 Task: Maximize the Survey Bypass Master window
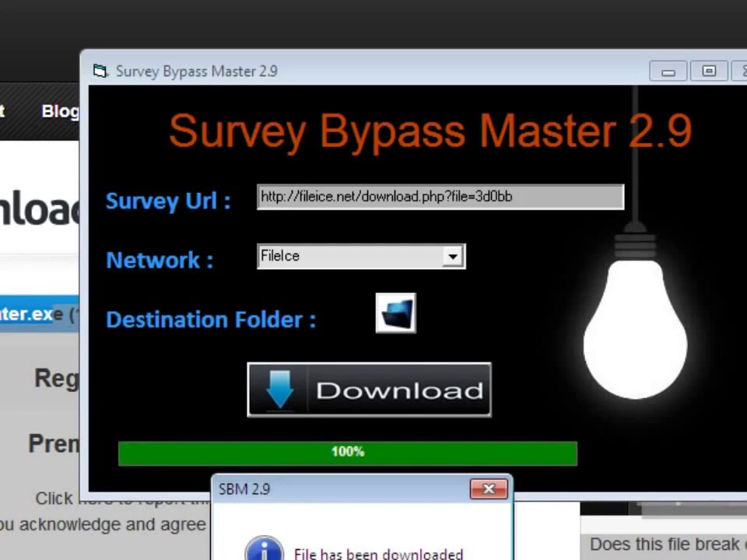[708, 72]
